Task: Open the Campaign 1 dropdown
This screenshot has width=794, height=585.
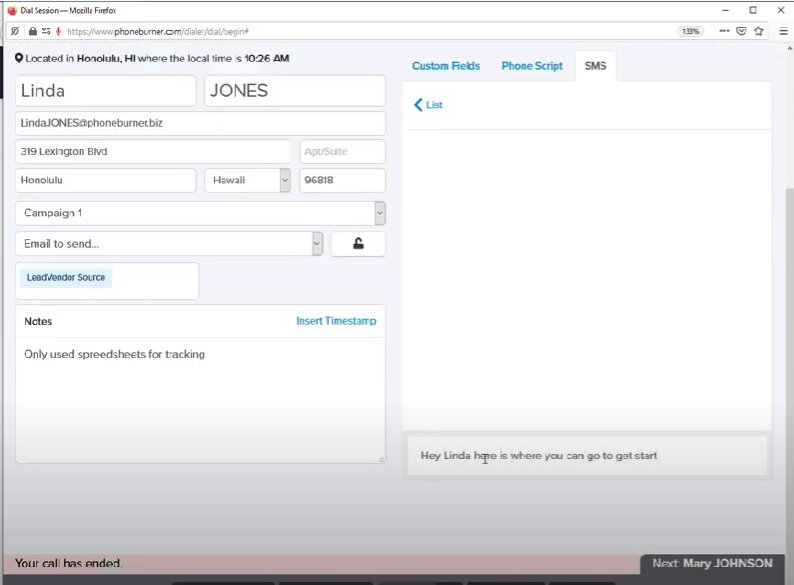Action: pos(380,213)
